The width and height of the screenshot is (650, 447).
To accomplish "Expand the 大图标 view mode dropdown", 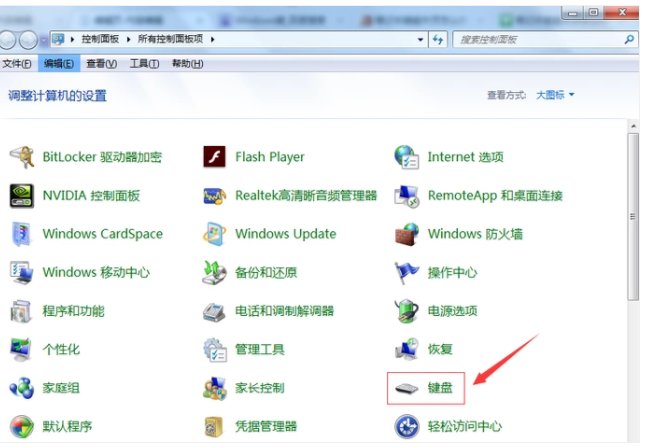I will pyautogui.click(x=557, y=95).
